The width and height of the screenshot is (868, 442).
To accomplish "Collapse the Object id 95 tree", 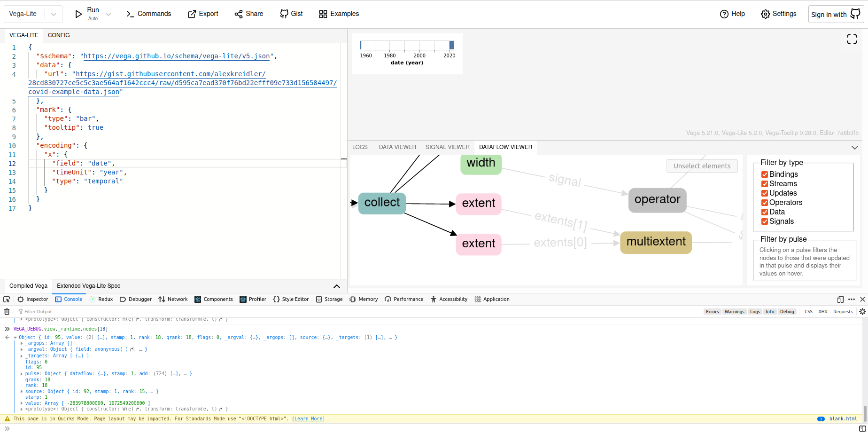I will pyautogui.click(x=15, y=338).
